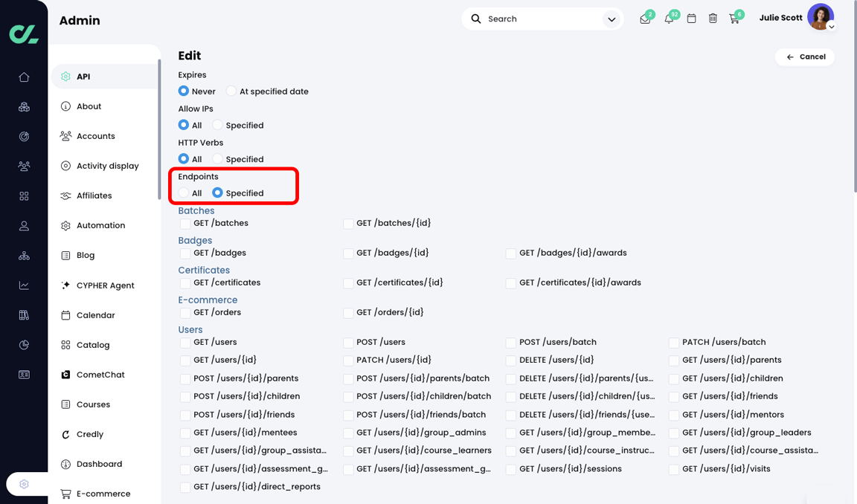857x504 pixels.
Task: Select Courses from the admin menu
Action: tap(93, 404)
